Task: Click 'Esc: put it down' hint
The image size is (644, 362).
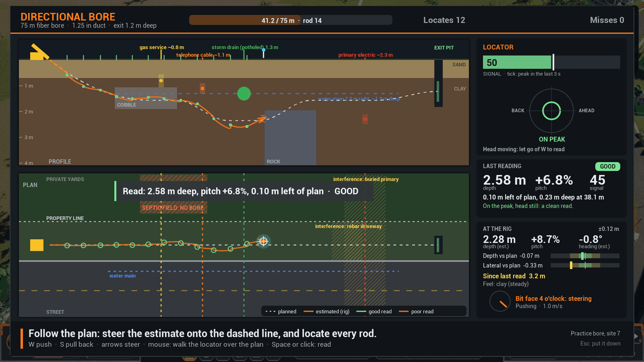Action: click(600, 344)
